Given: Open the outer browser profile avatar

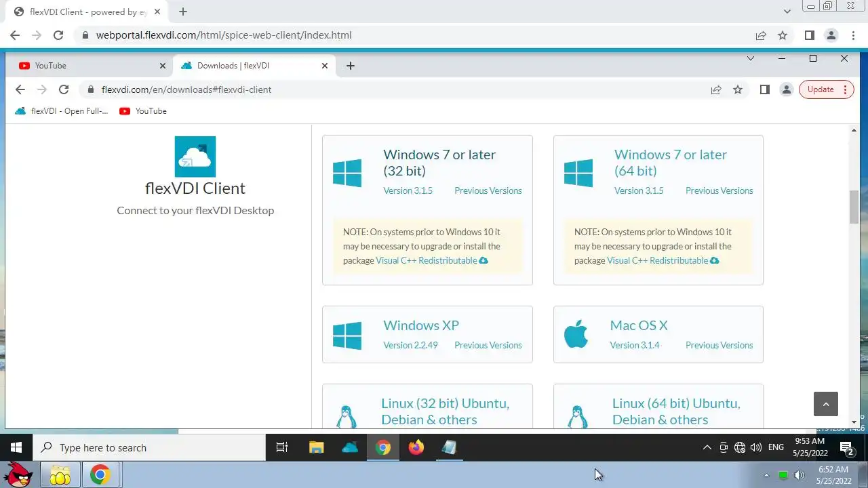Looking at the screenshot, I should [831, 35].
